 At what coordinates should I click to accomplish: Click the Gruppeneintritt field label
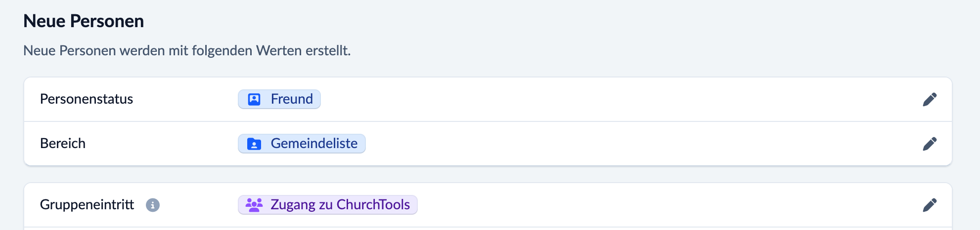click(87, 205)
